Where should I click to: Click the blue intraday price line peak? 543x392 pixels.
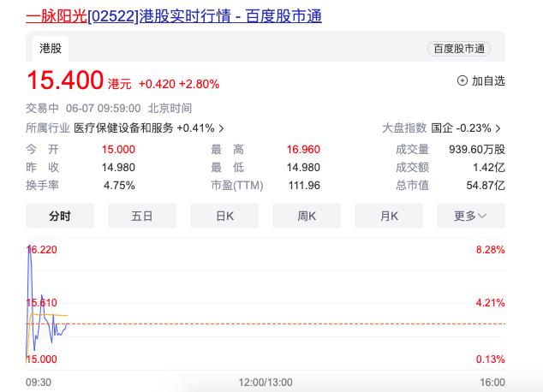click(x=30, y=246)
